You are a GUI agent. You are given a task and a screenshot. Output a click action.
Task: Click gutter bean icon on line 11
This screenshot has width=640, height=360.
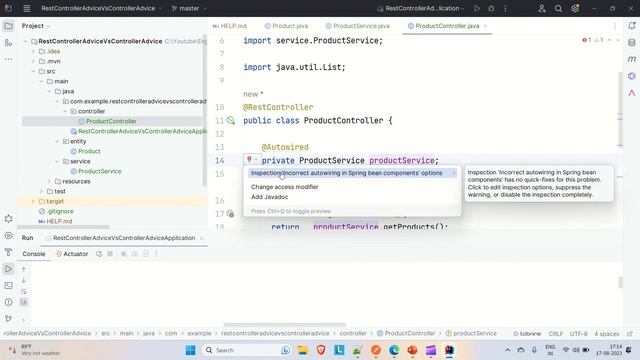[x=231, y=120]
